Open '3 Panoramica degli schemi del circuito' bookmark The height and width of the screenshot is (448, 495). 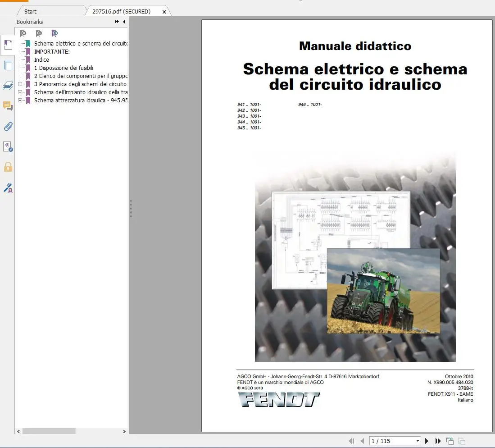point(80,84)
